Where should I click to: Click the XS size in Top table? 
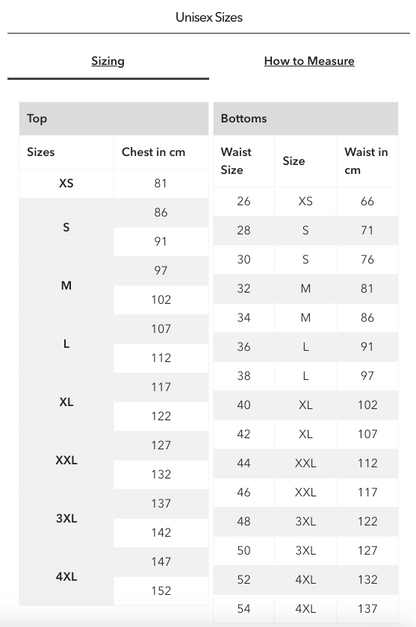click(66, 183)
